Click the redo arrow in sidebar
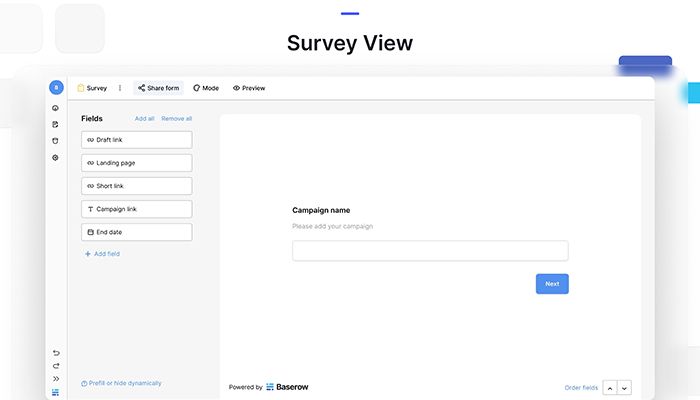 tap(56, 366)
